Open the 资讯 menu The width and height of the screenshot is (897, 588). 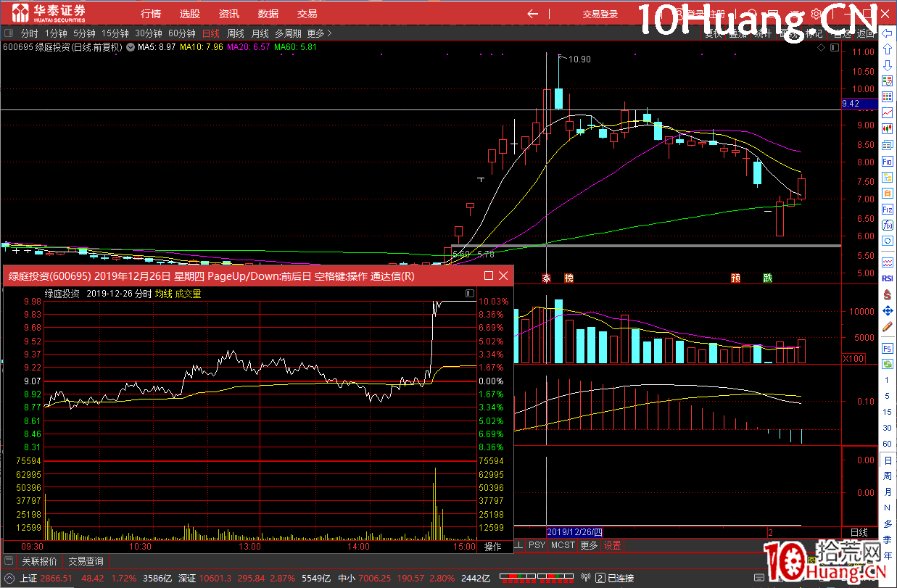point(229,14)
